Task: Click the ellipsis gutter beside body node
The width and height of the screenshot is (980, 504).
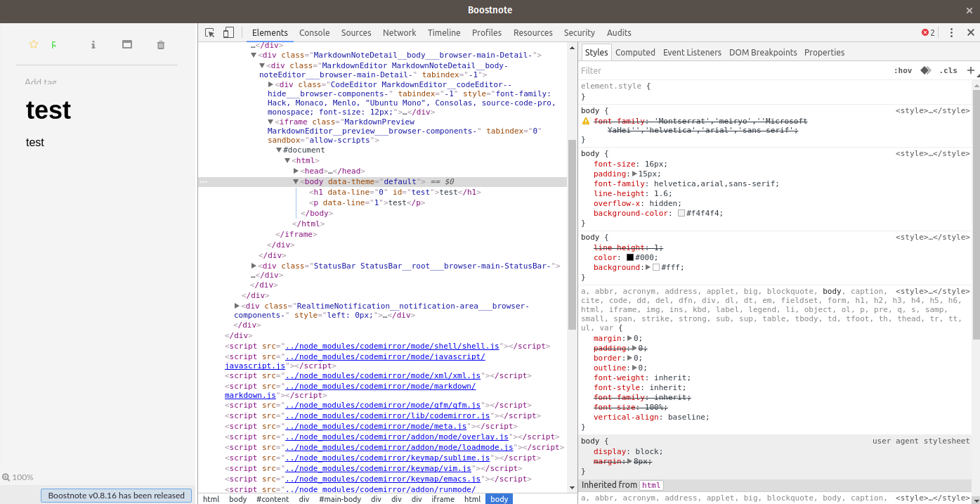Action: tap(203, 182)
